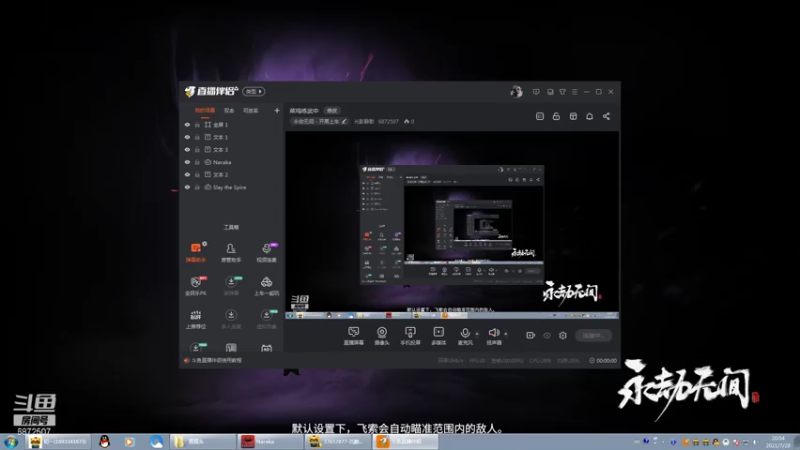Open the 上推荐位 tool

[195, 319]
